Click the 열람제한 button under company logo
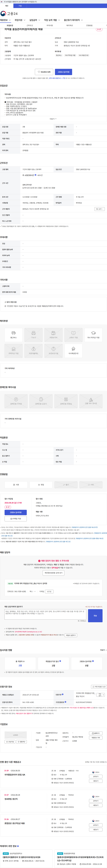Image resolution: width=107 pixels, height=868 pixels. [x=22, y=742]
